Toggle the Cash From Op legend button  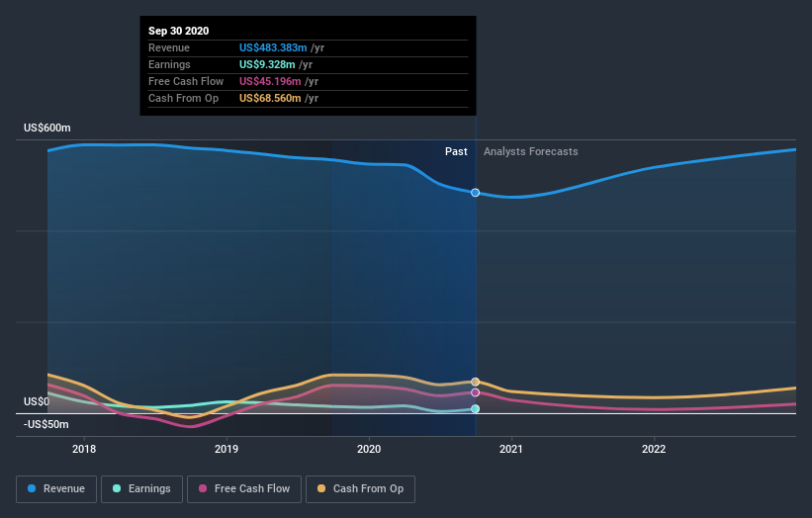[360, 489]
